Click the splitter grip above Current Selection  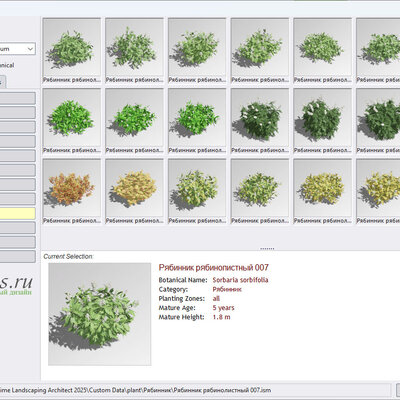tap(267, 248)
